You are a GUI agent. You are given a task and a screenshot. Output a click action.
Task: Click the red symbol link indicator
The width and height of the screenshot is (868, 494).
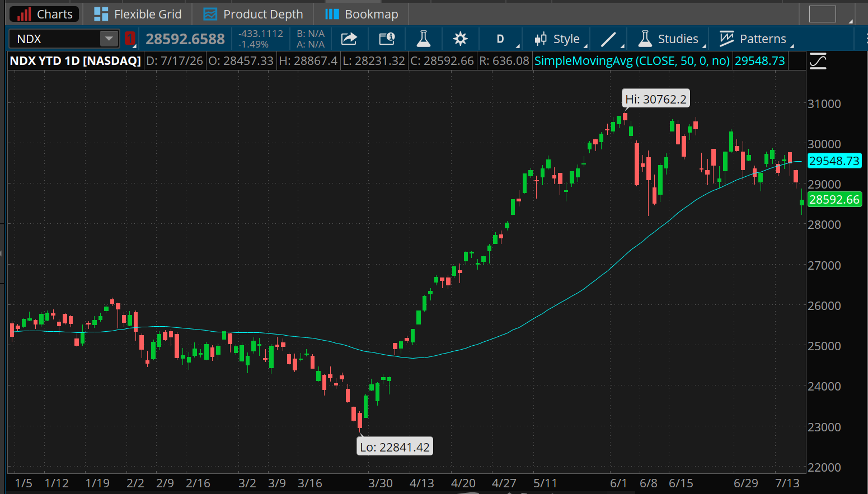click(x=130, y=39)
